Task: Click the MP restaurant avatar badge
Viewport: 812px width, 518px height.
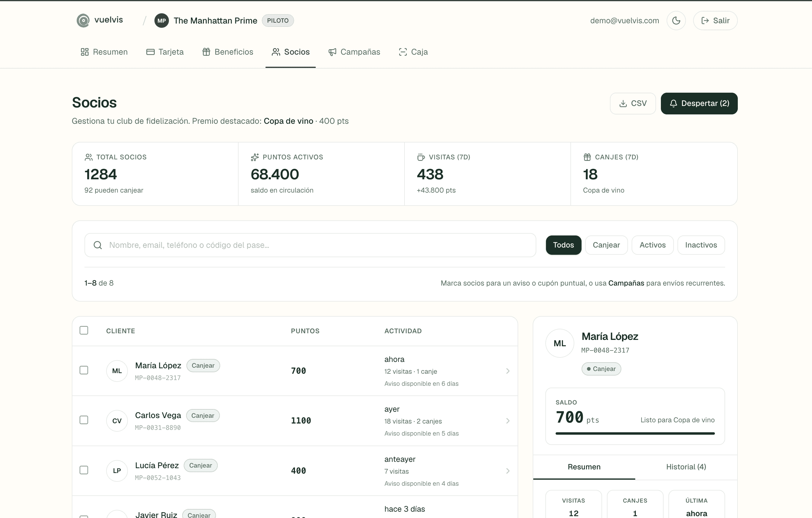Action: point(161,21)
